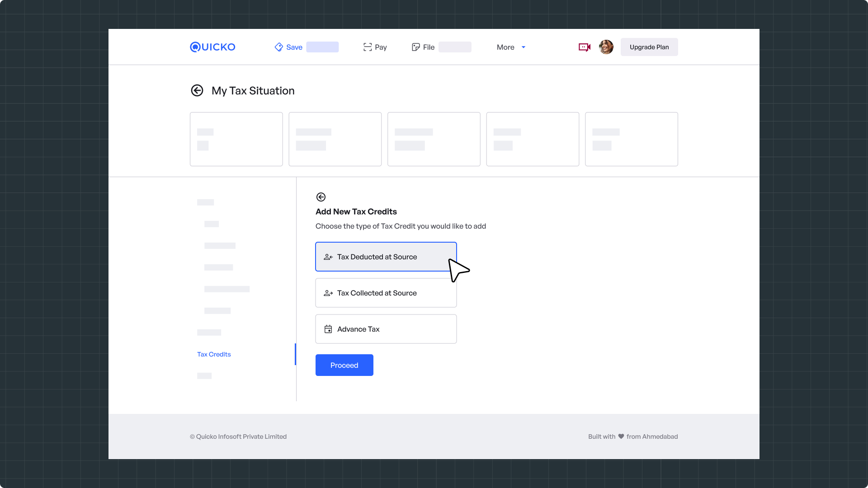Click the Quicko logo
The height and width of the screenshot is (488, 868).
212,47
